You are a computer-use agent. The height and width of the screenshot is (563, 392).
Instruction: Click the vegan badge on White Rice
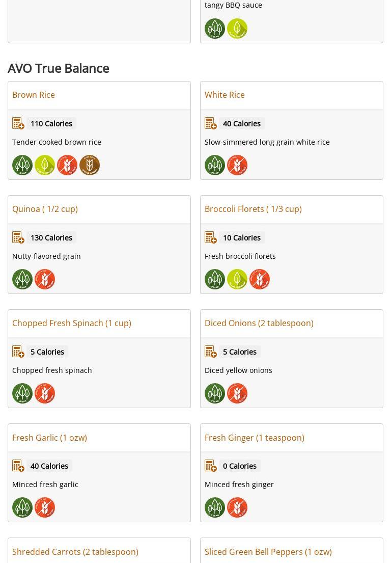(215, 165)
